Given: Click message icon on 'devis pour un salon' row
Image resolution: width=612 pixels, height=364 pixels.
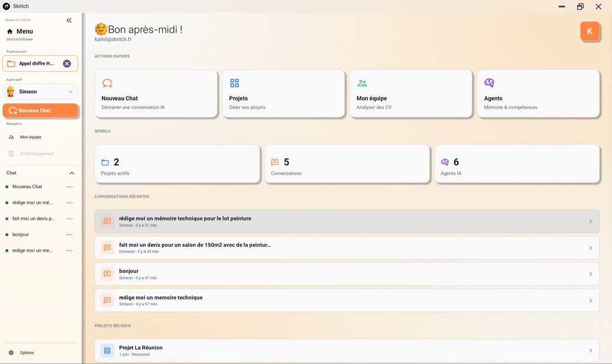Looking at the screenshot, I should (x=107, y=248).
